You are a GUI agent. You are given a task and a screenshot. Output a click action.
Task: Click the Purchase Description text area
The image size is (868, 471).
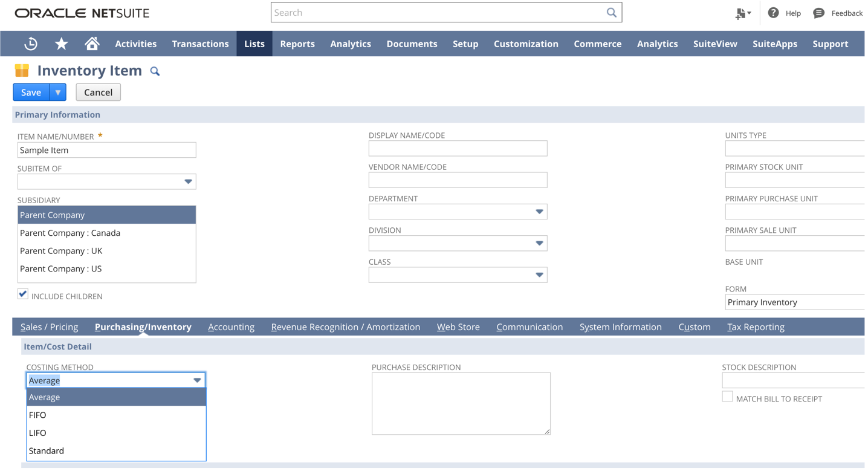tap(461, 403)
